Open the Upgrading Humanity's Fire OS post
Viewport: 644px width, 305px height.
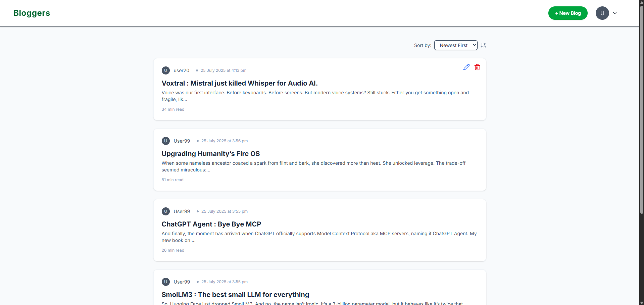coord(211,154)
